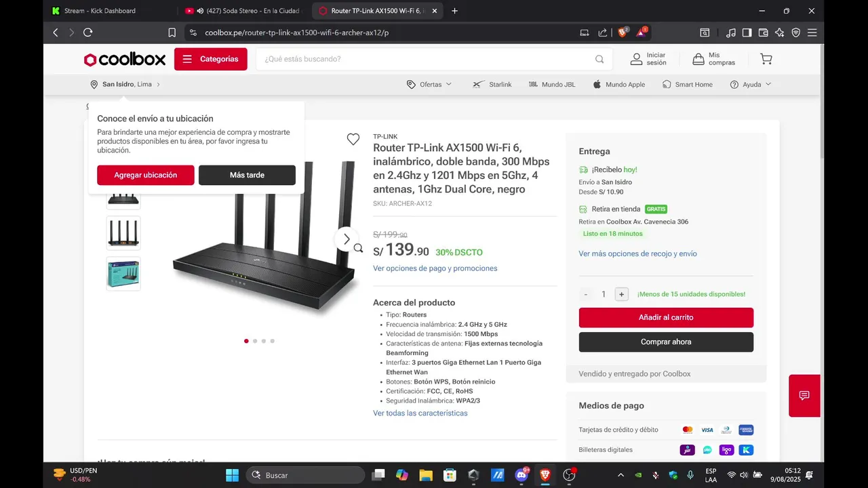Click the search magnifier icon in search bar
Screen dimensions: 868x488
point(599,59)
